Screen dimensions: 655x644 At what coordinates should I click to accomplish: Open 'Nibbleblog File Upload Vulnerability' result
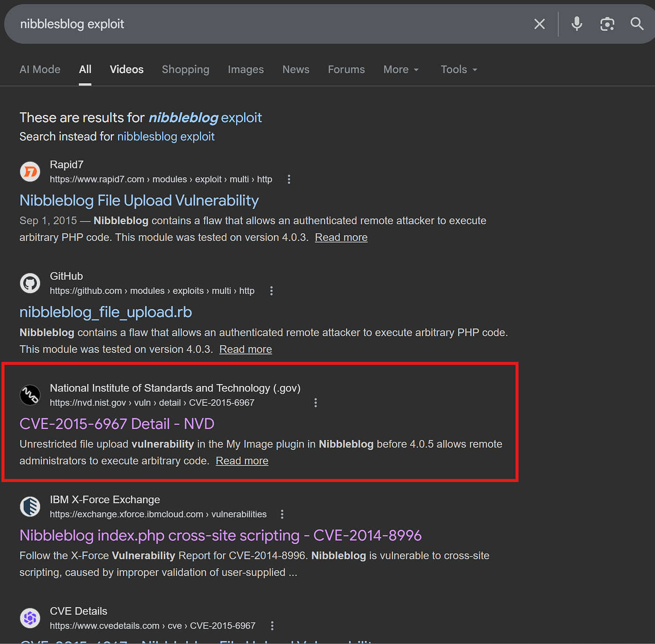point(139,201)
